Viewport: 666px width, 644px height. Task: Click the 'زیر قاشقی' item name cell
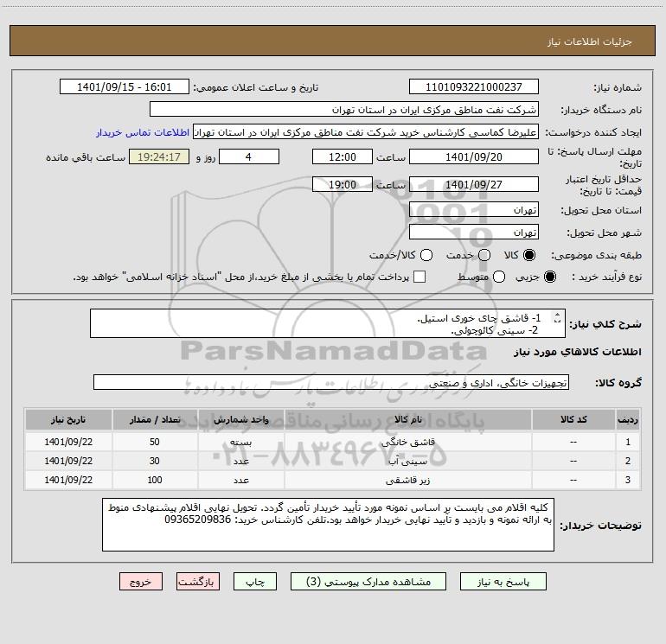pos(407,480)
